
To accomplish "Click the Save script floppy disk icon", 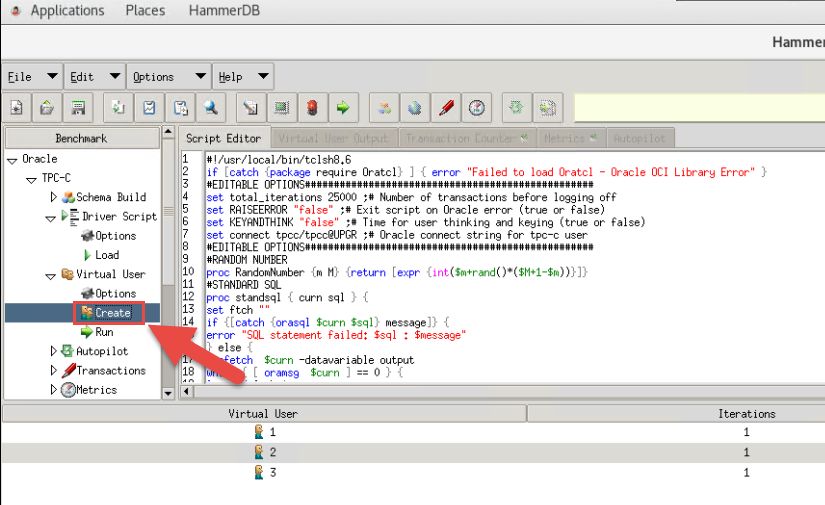I will (77, 108).
